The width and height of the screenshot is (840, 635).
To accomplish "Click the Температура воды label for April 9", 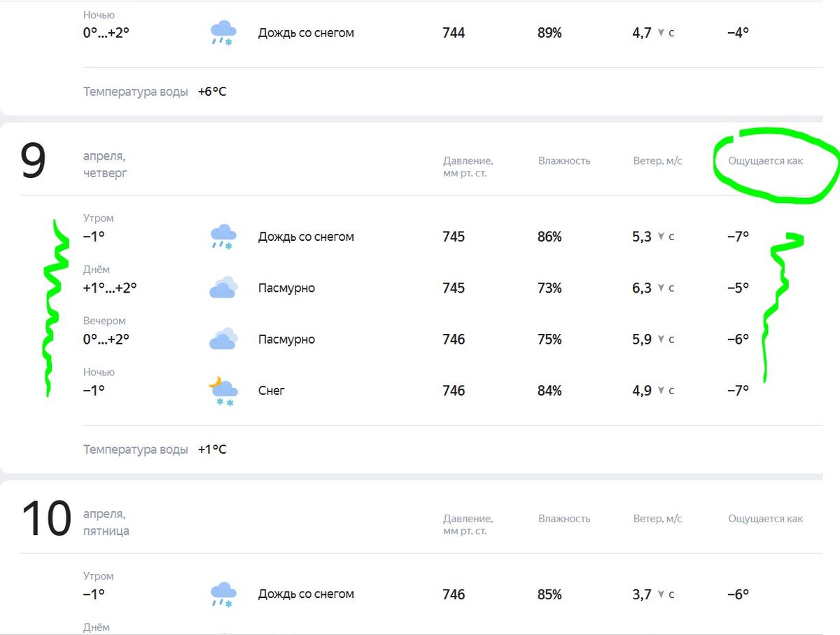I will [135, 449].
